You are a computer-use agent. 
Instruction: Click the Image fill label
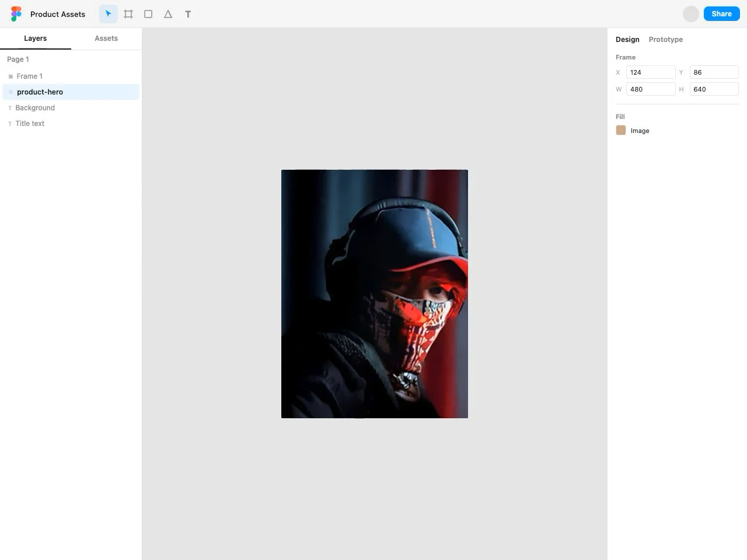[640, 131]
